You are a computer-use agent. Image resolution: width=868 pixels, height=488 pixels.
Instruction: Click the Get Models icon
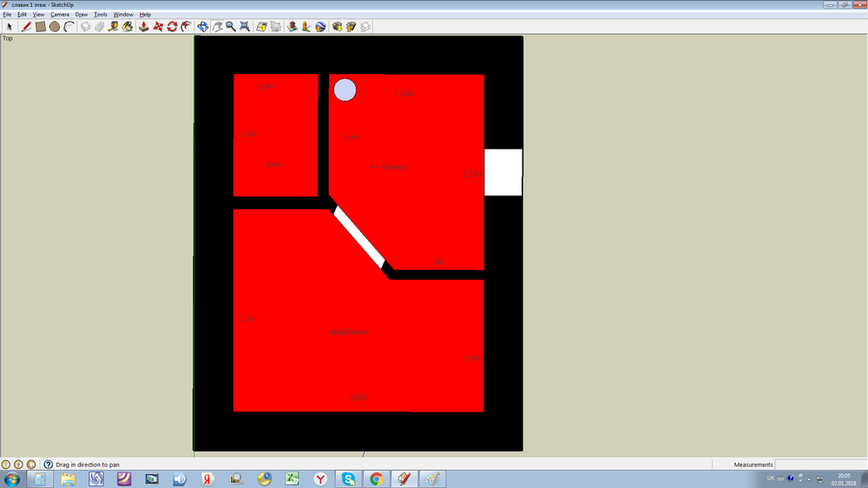337,27
